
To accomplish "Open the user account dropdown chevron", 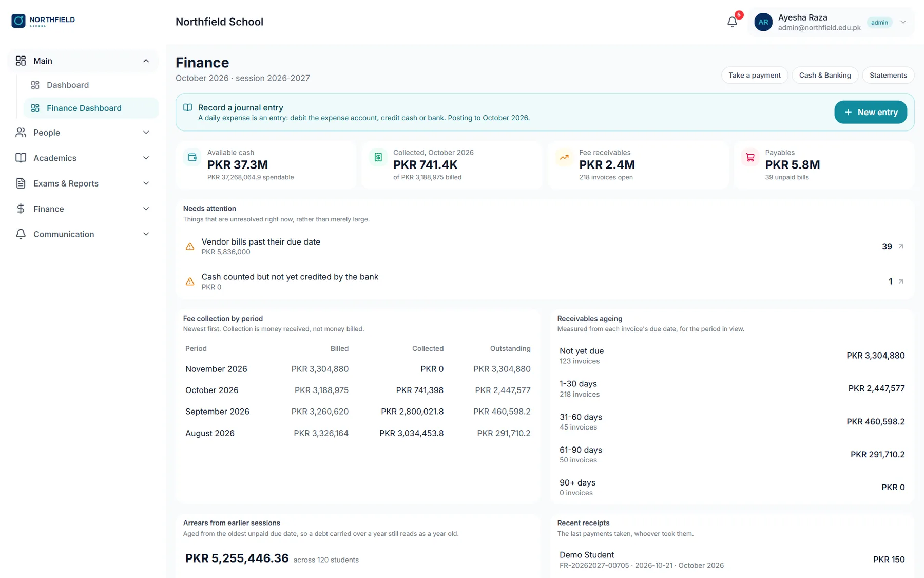I will (x=903, y=22).
